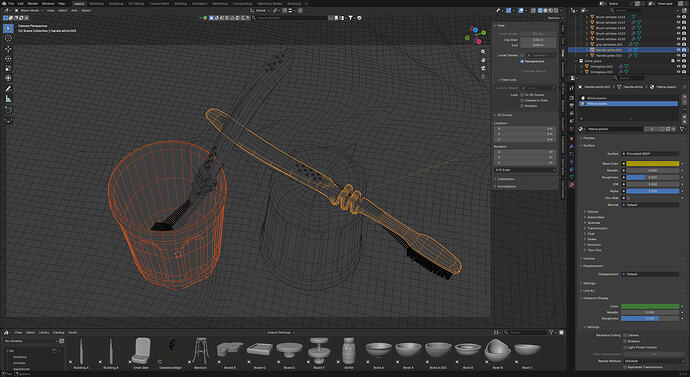690x377 pixels.
Task: Expand the Collections panel
Action: click(506, 179)
